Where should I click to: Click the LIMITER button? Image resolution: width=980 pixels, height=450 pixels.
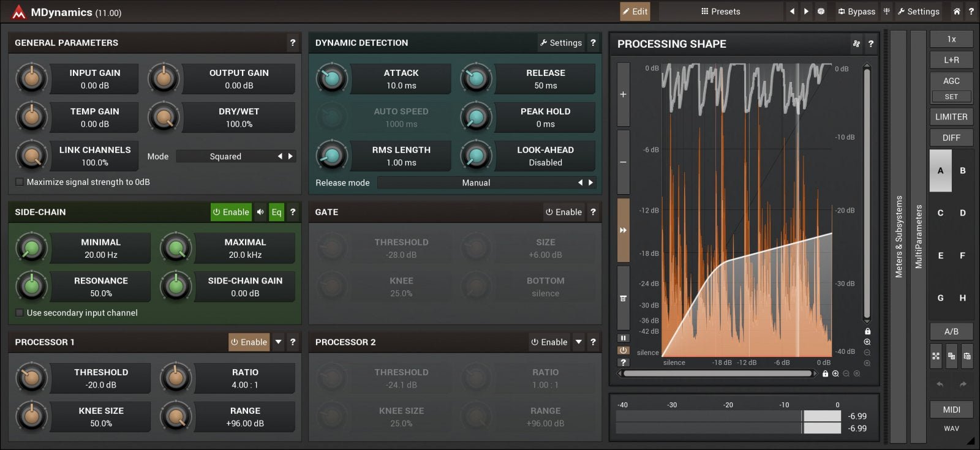pos(951,117)
